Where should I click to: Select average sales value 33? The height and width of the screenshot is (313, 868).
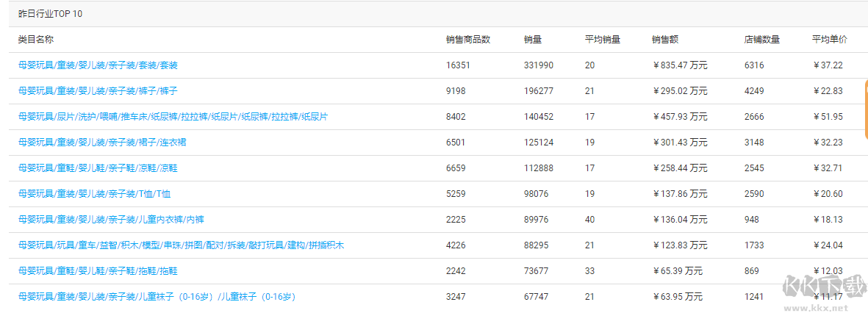click(x=590, y=271)
